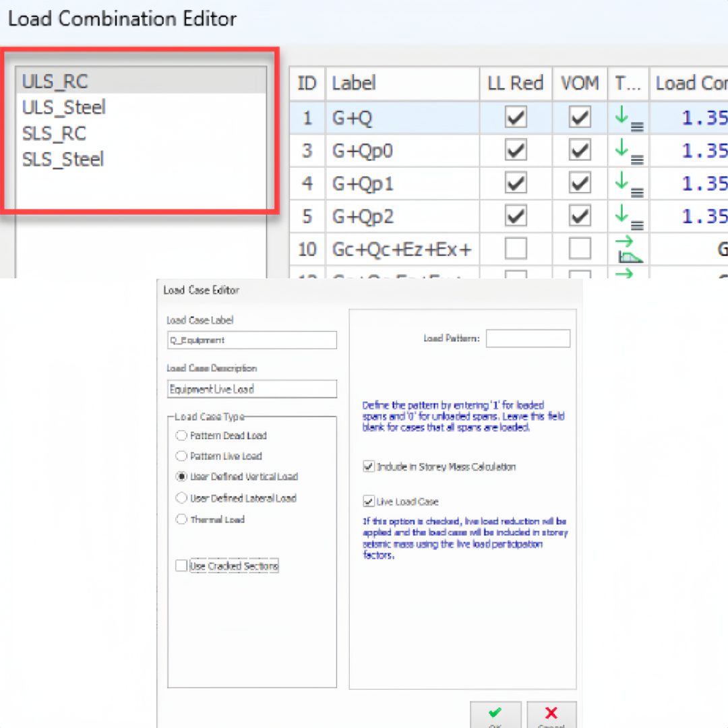The image size is (728, 728).
Task: Select Pattern Dead Load radio button
Action: 181,435
